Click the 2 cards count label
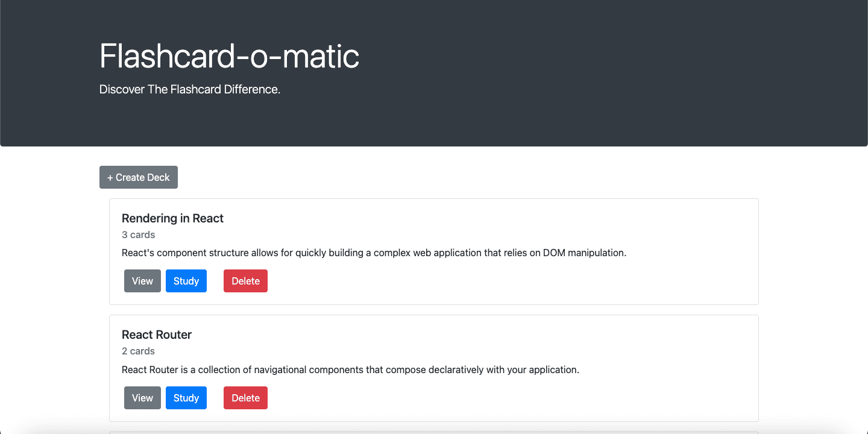Viewport: 868px width, 434px height. click(x=138, y=351)
